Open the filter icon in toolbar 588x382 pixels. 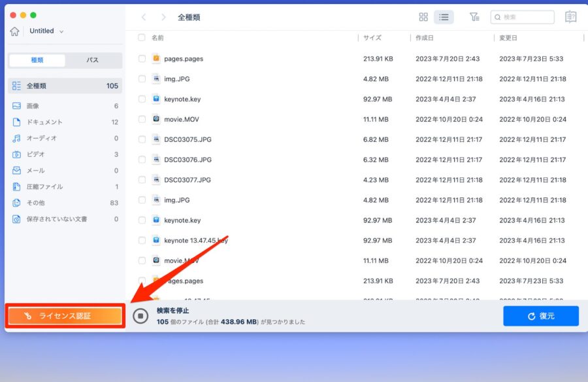(x=474, y=17)
